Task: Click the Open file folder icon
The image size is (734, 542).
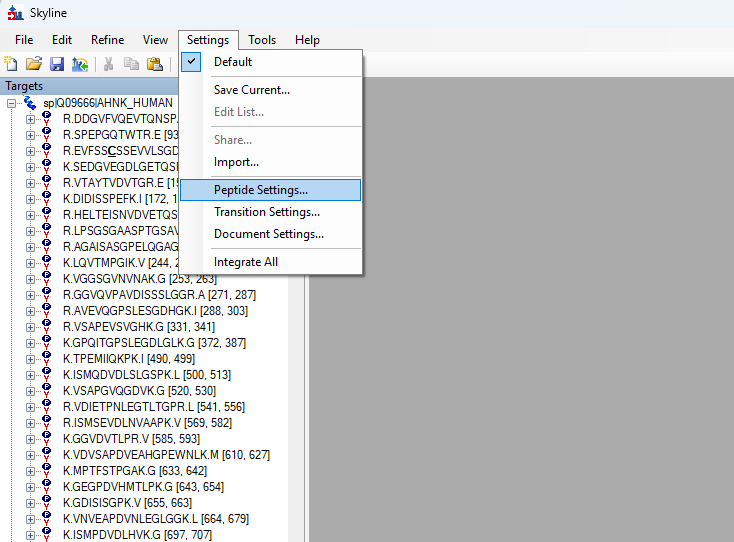Action: (34, 64)
